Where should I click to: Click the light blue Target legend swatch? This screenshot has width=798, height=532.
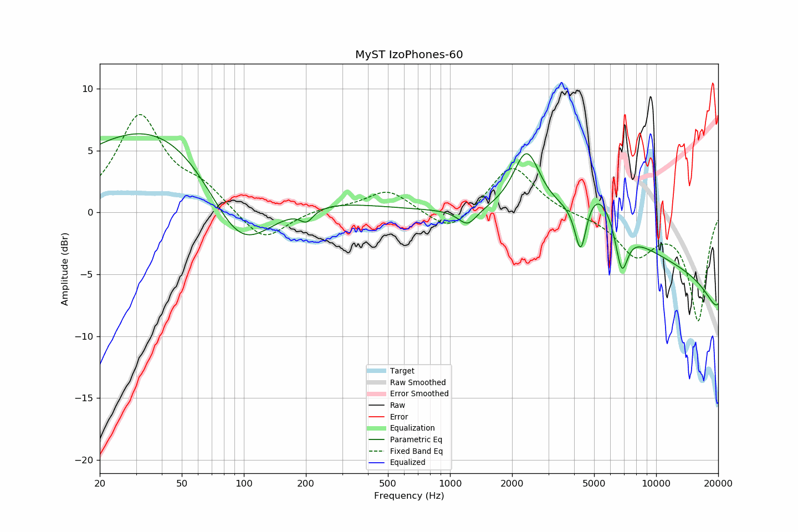click(x=376, y=371)
